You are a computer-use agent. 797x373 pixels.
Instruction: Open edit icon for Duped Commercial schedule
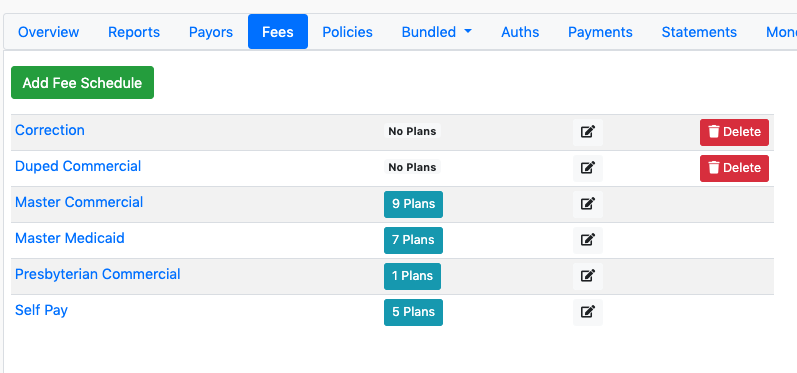pyautogui.click(x=588, y=168)
